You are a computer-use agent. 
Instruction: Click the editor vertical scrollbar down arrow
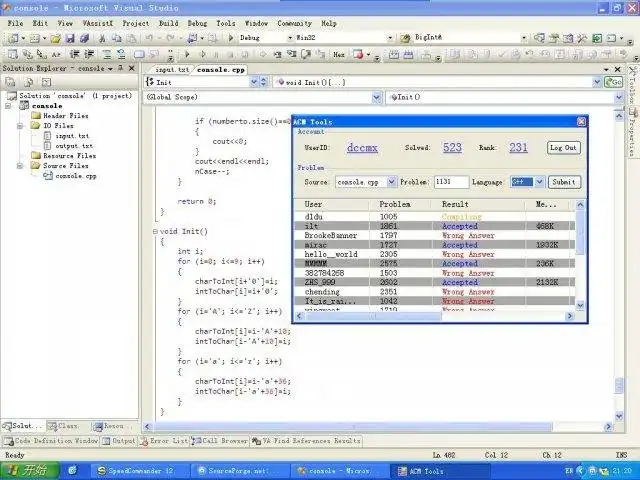pos(619,416)
